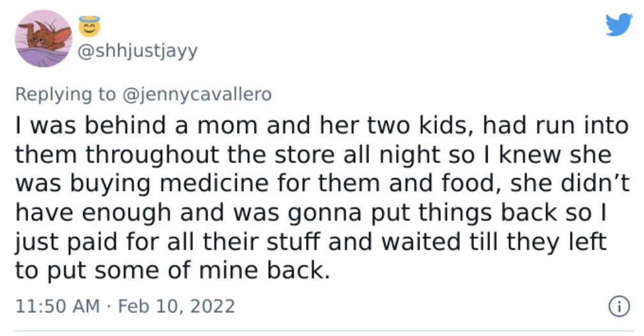The height and width of the screenshot is (336, 644).
Task: Click the 11:50 AM timestamp
Action: tap(57, 307)
